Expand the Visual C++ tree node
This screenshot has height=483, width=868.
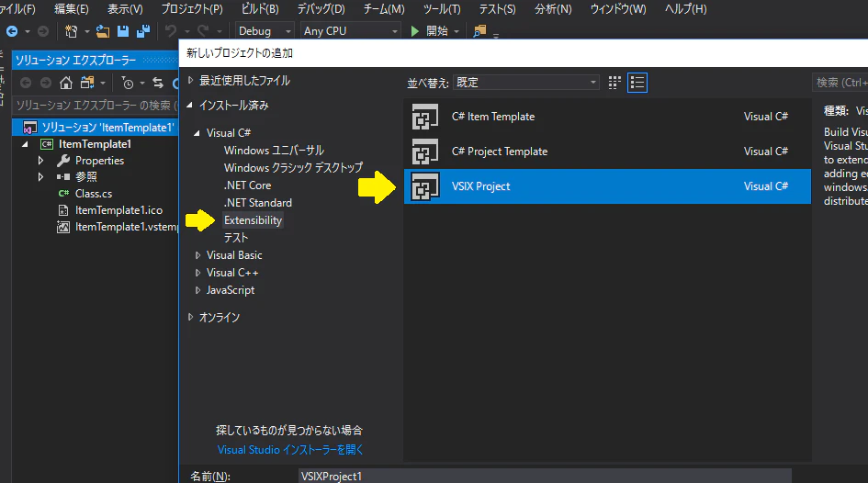pos(197,273)
